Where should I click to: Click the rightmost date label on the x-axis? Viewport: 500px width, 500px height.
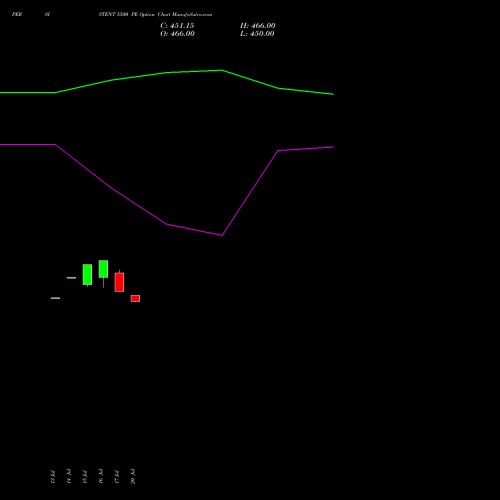click(x=133, y=476)
